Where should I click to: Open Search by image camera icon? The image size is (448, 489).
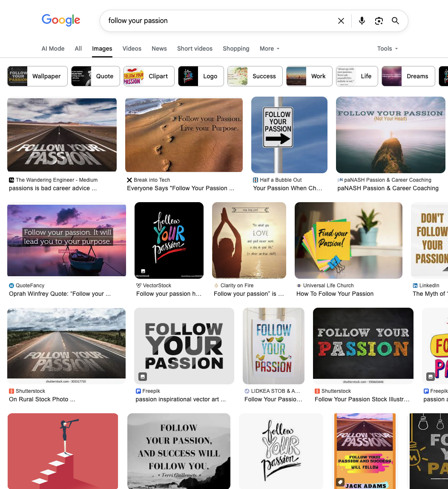point(379,21)
